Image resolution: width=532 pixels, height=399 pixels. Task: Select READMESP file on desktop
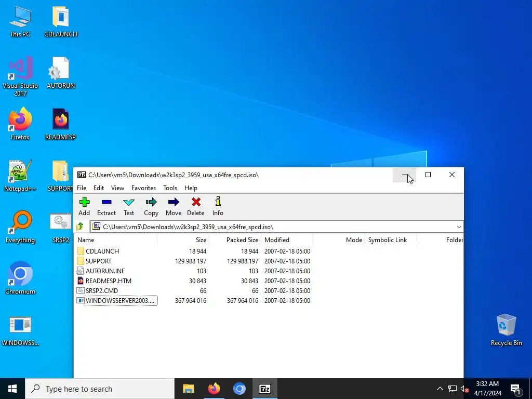60,124
